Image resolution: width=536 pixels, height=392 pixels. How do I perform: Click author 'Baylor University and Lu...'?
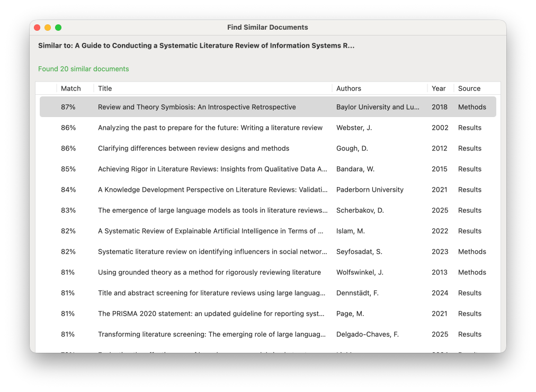[378, 107]
